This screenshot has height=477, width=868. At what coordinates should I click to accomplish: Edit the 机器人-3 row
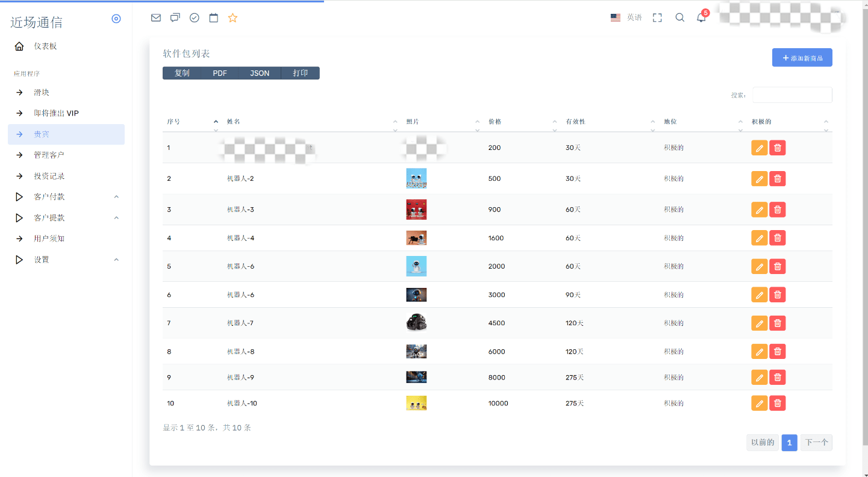760,210
